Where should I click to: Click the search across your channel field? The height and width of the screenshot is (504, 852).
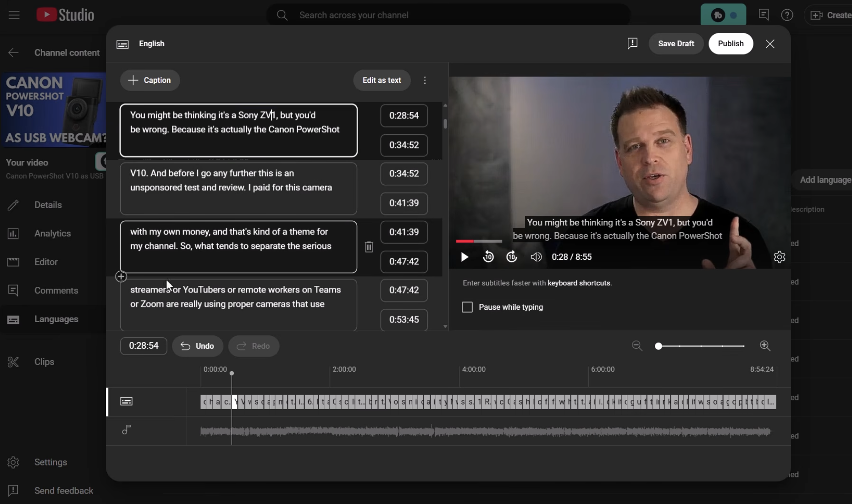point(448,15)
